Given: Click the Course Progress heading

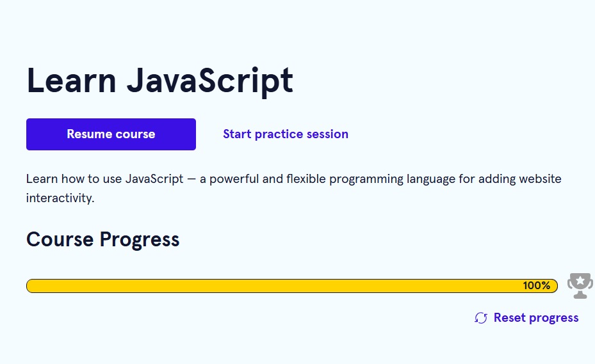Looking at the screenshot, I should (x=102, y=239).
